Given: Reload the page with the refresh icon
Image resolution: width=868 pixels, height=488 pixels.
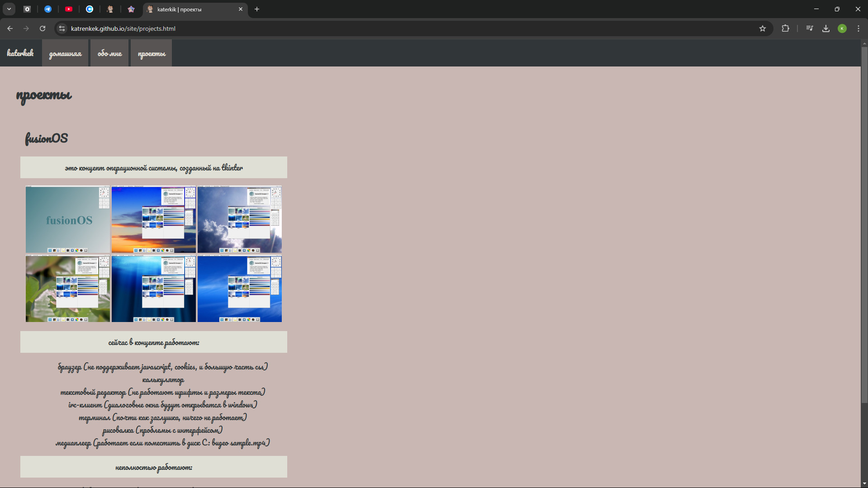Looking at the screenshot, I should click(43, 28).
